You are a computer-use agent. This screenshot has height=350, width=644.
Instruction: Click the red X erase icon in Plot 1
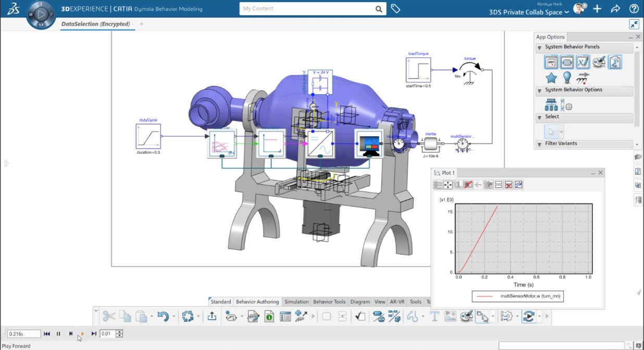[509, 185]
